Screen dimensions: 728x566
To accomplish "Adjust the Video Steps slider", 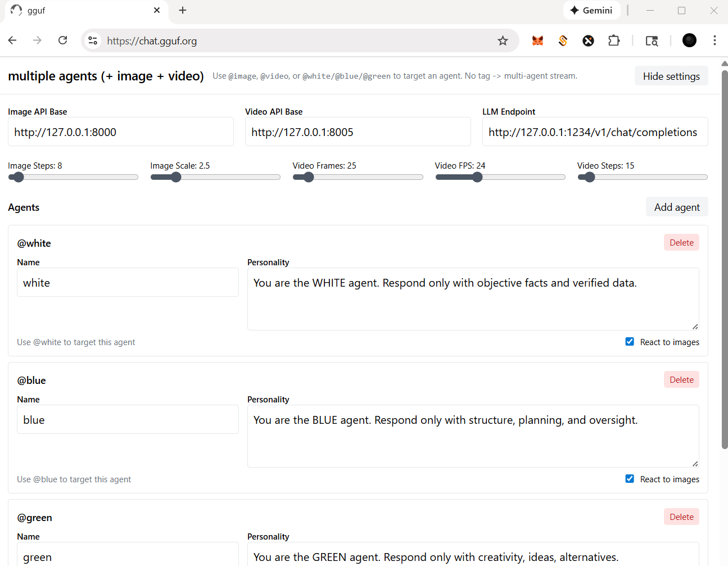I will click(x=643, y=177).
